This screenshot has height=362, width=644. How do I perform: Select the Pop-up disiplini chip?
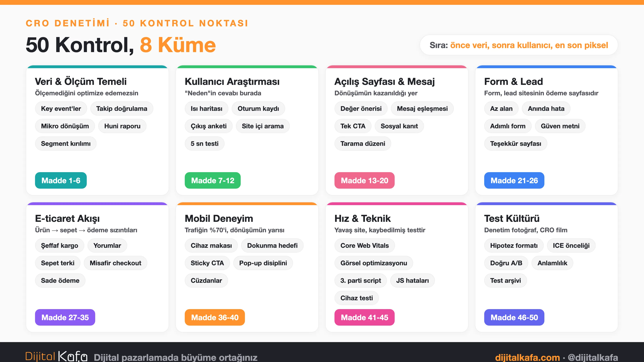pyautogui.click(x=263, y=263)
